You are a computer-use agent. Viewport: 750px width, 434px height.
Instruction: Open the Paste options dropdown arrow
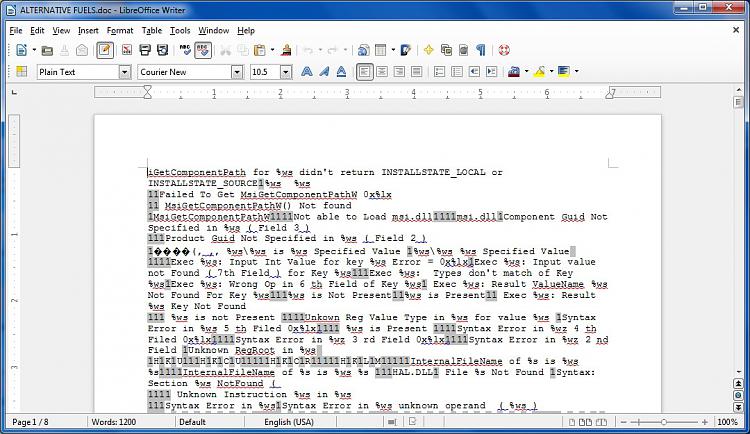(x=273, y=50)
